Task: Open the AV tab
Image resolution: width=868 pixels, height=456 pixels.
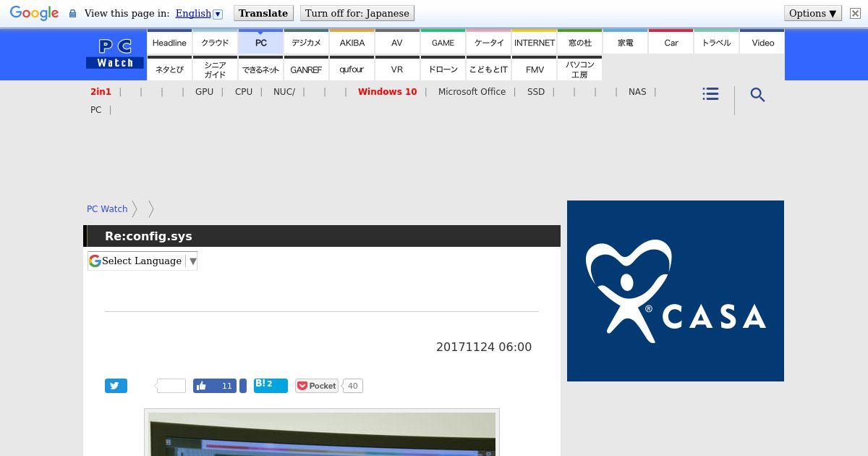Action: (x=397, y=43)
